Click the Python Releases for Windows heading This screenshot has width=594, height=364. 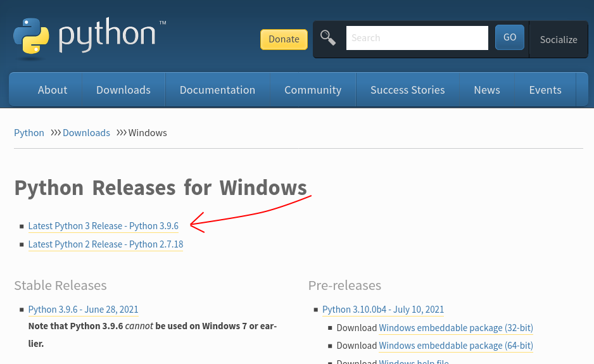(161, 188)
